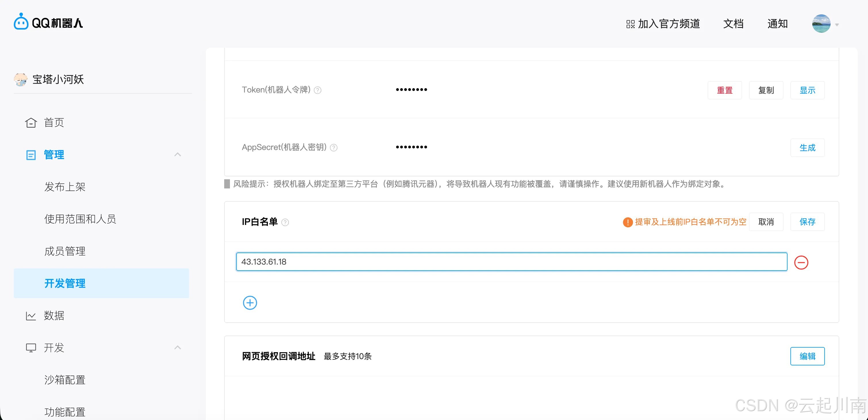Add a new IP with the plus icon

point(250,303)
